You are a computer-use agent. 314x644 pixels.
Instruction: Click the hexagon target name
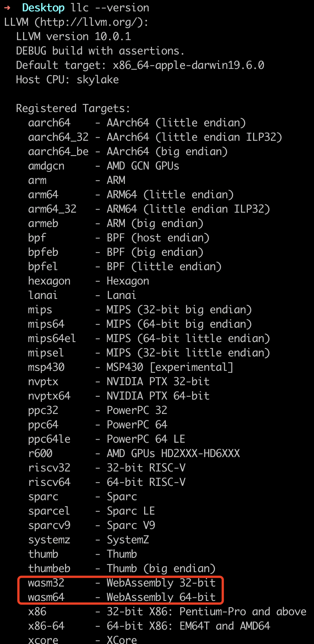point(49,281)
